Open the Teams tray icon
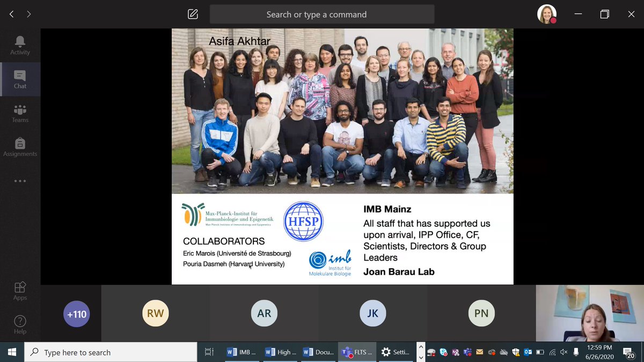Viewport: 644px width, 362px height. (x=467, y=352)
